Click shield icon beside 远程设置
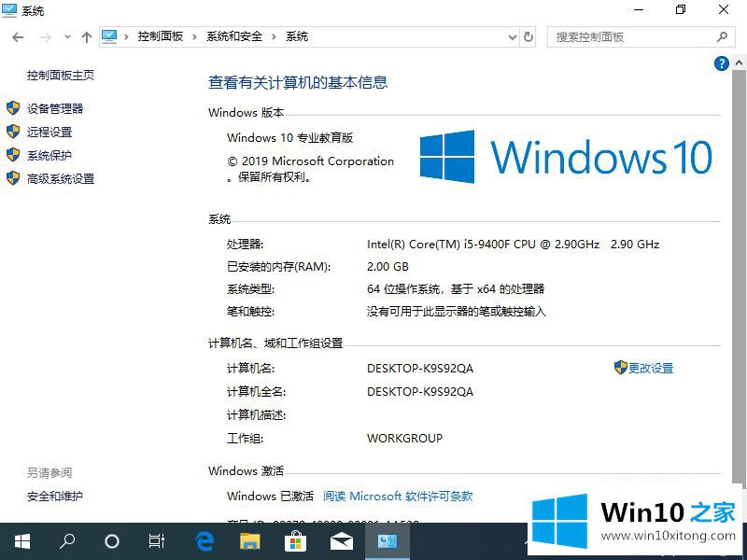Viewport: 747px width, 560px height. 13,132
